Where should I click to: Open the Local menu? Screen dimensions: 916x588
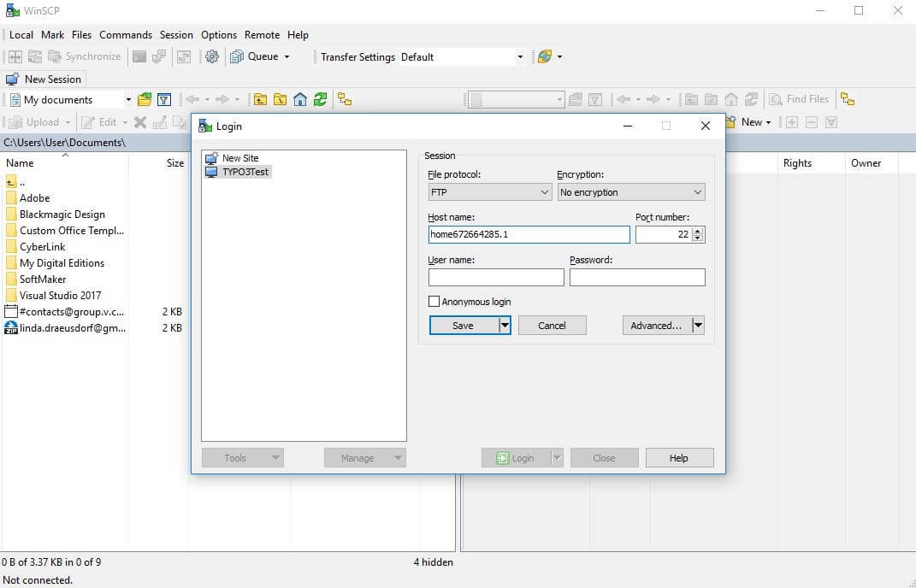[x=21, y=35]
